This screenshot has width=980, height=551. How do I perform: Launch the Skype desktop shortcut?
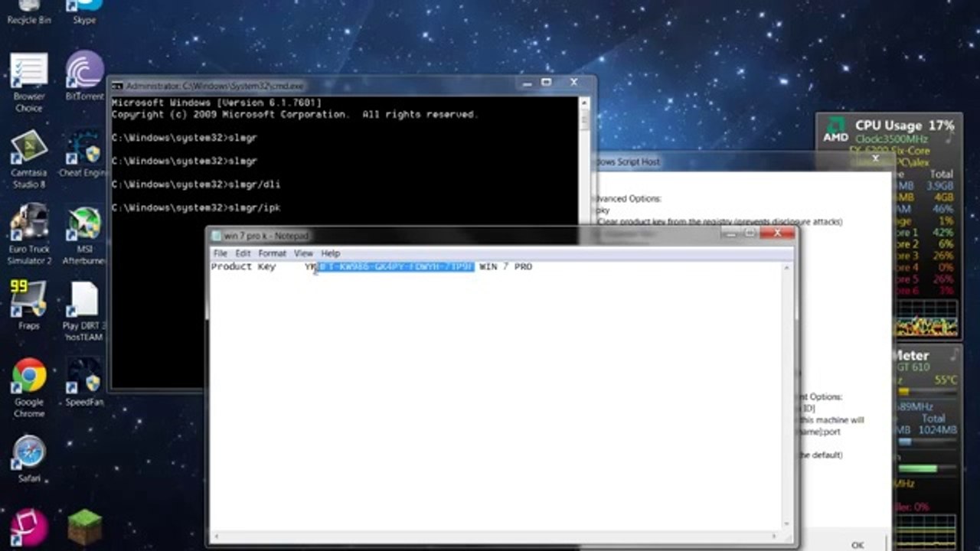click(x=84, y=12)
